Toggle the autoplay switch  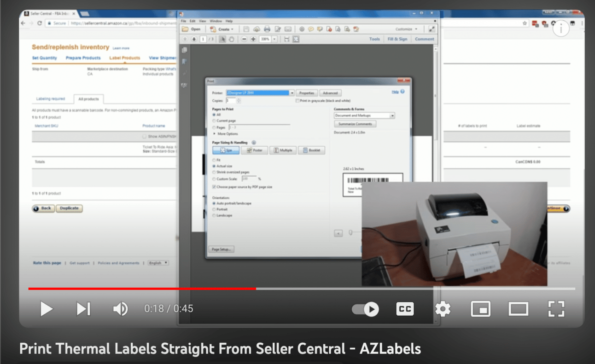click(x=365, y=309)
